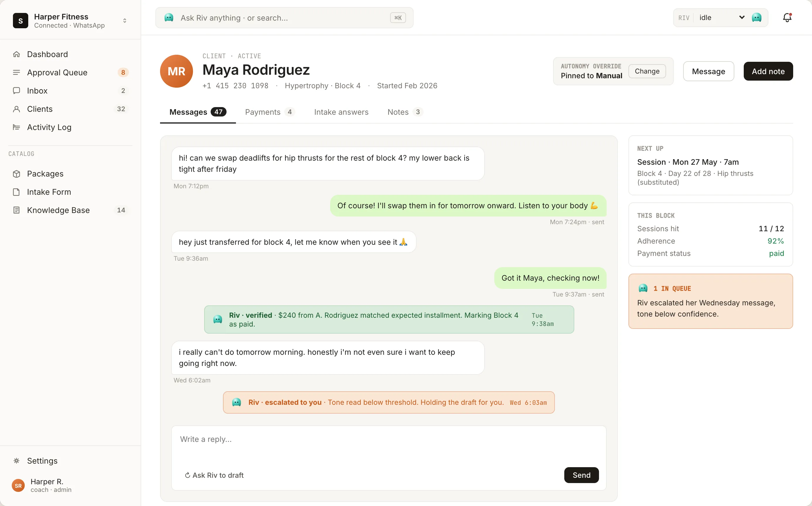Open the Activity Log page

[70, 127]
